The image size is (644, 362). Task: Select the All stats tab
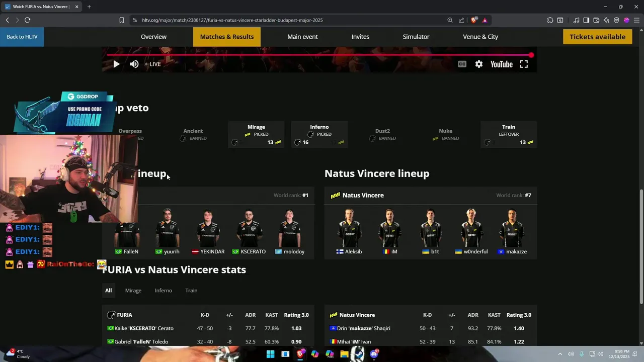108,290
